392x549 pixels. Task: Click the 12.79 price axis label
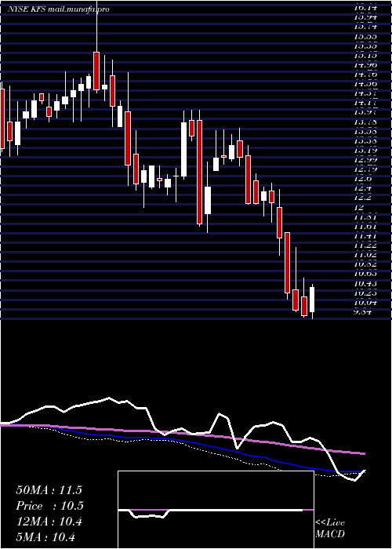pyautogui.click(x=366, y=169)
